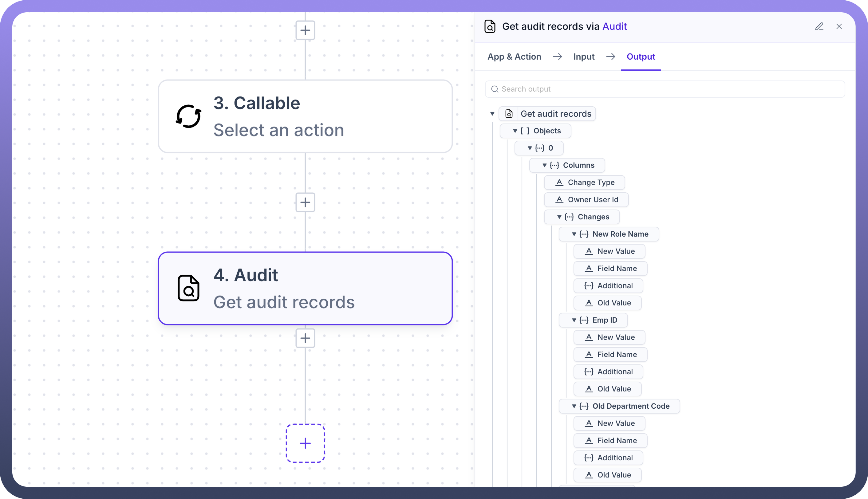Screen dimensions: 868x499
Task: Collapse the Emp ID node
Action: 574,320
